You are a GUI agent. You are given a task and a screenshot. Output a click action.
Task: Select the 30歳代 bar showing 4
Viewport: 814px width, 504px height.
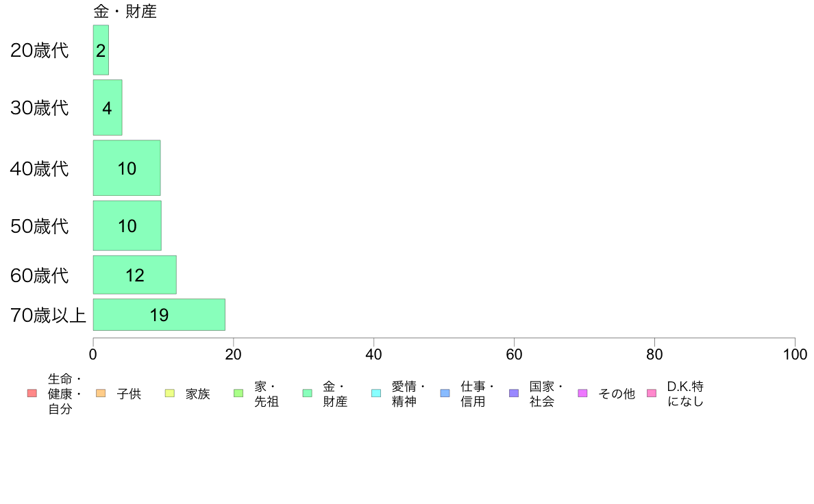point(108,108)
